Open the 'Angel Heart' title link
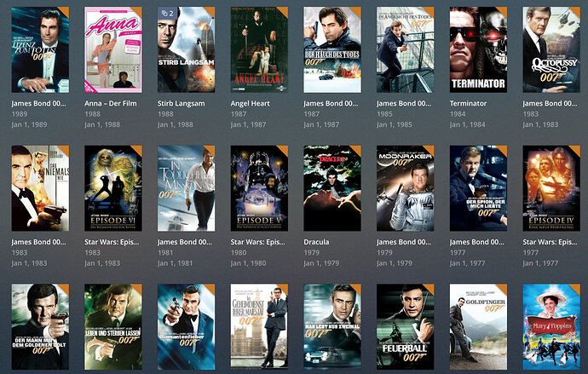The width and height of the screenshot is (588, 374). tap(251, 103)
